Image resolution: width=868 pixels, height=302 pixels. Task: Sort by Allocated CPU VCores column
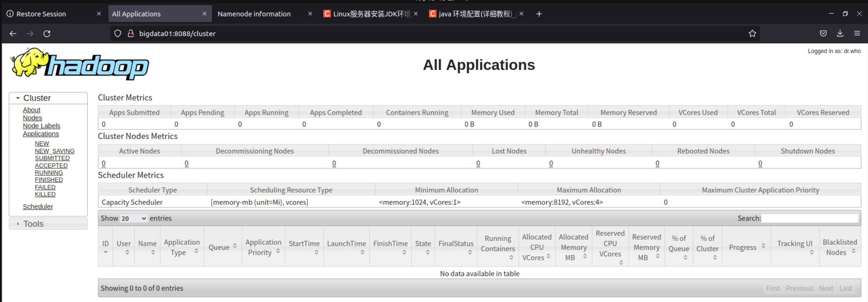point(537,247)
